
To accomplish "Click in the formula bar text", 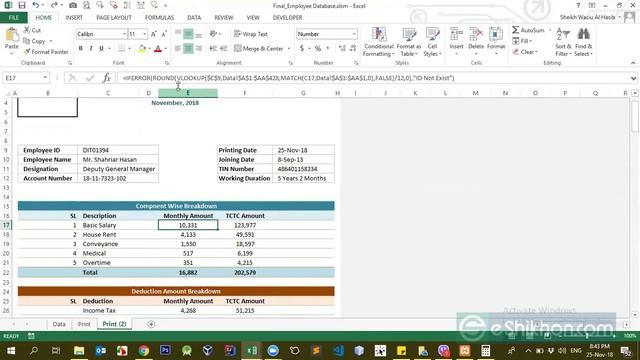I will [288, 78].
